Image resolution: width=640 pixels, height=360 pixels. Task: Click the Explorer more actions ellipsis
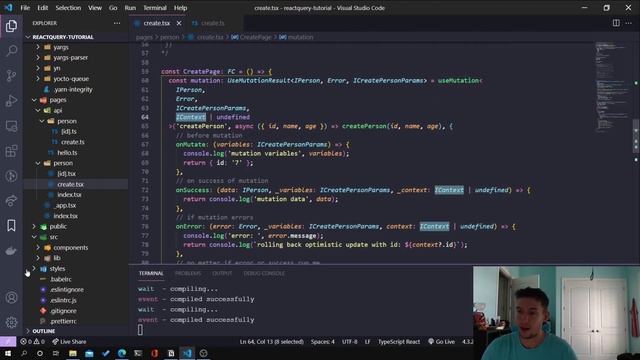click(117, 23)
